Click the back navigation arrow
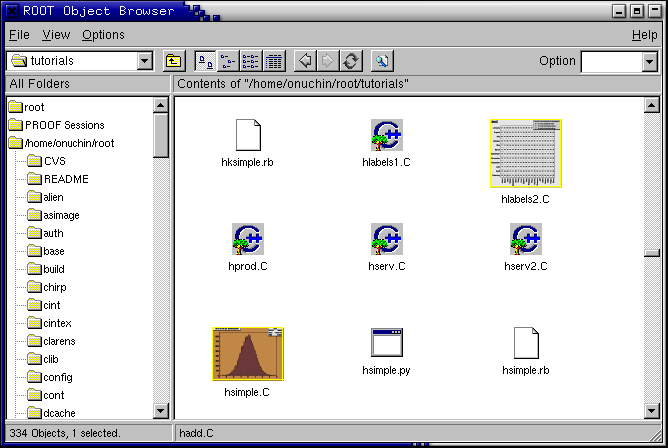 (x=305, y=61)
